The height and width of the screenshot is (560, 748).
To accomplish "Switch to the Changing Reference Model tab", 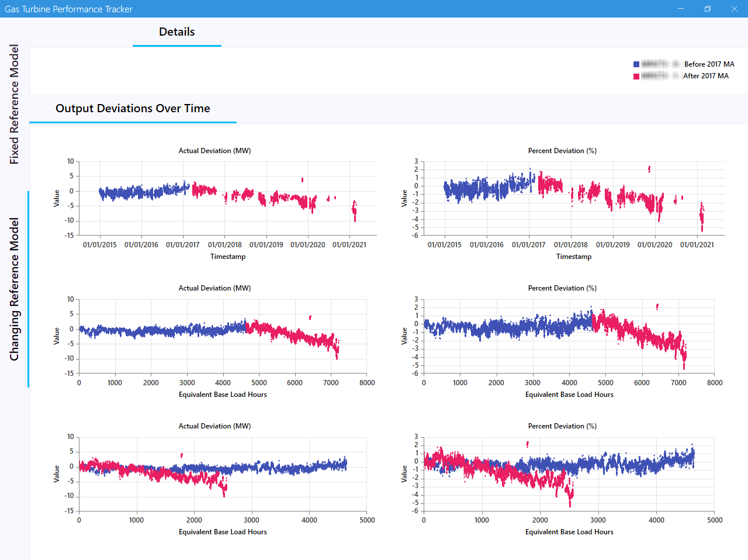I will pyautogui.click(x=15, y=289).
